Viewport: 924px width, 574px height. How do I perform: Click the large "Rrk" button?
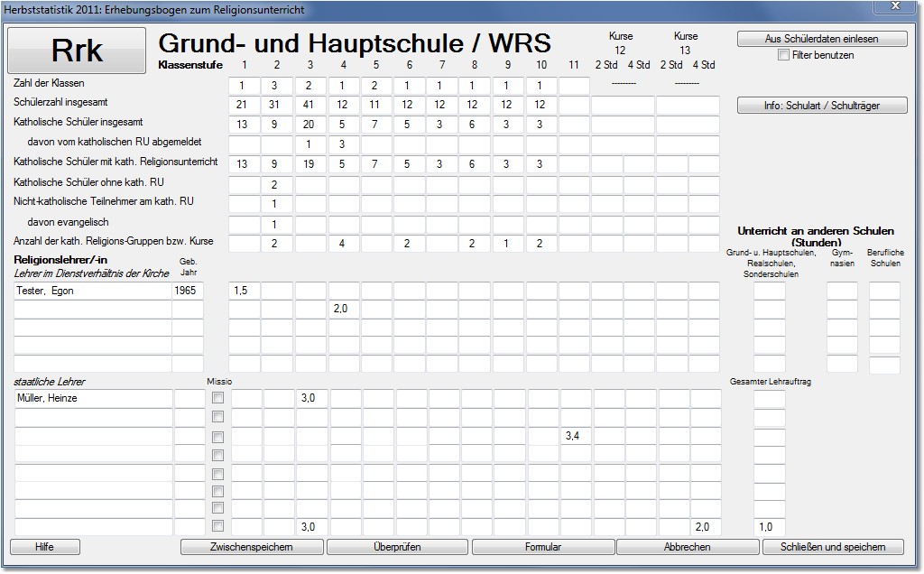pyautogui.click(x=76, y=50)
